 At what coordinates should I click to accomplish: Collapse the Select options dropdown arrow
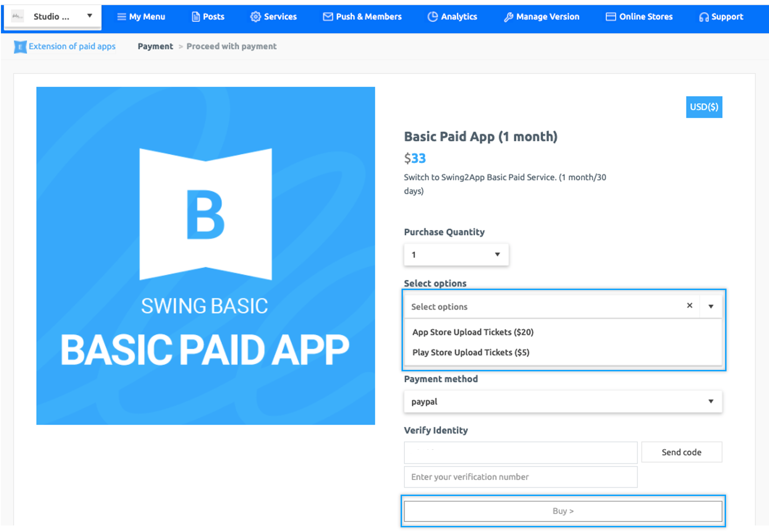(x=711, y=306)
